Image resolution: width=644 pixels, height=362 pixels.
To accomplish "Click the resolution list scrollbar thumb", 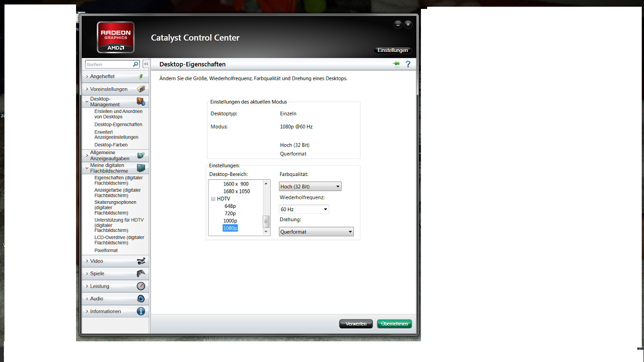I will tap(266, 222).
